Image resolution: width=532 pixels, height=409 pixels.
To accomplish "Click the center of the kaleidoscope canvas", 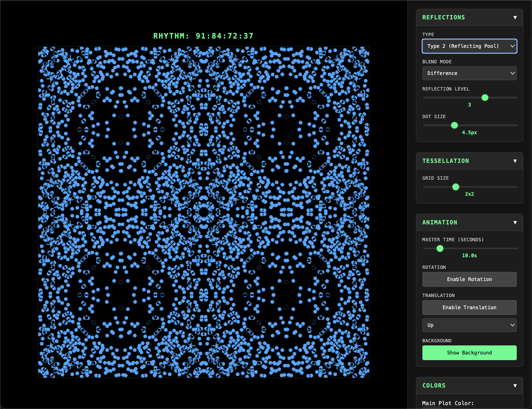I will (204, 211).
